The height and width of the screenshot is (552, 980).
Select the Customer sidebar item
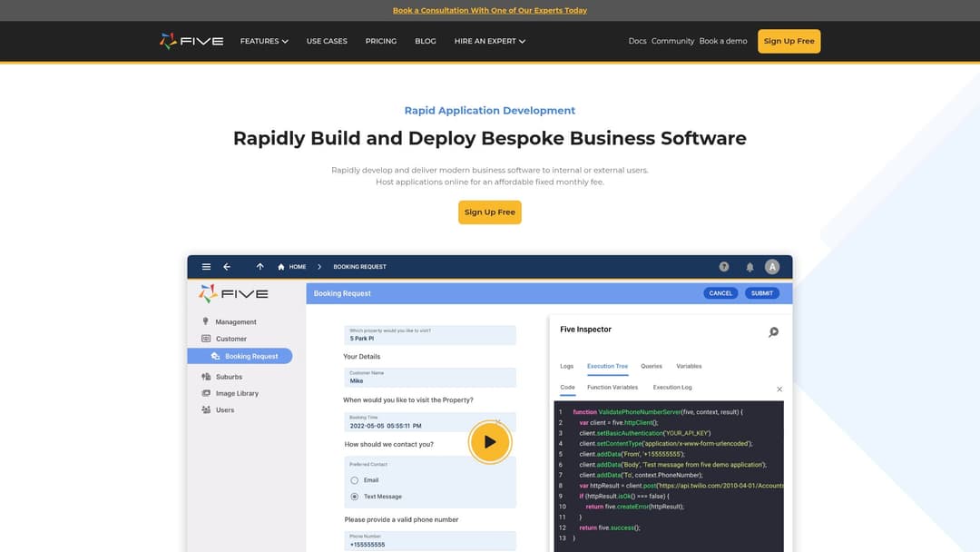click(x=231, y=339)
